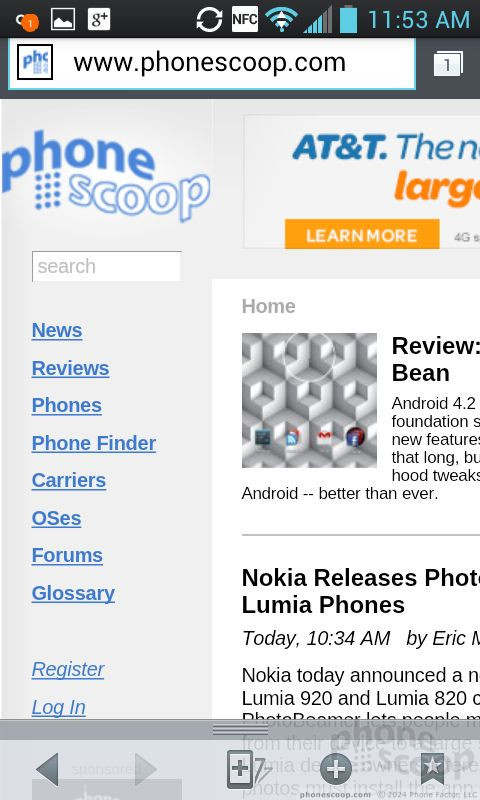Tap the LEARN MORE button in the AT&T ad
The width and height of the screenshot is (480, 800).
coord(362,235)
